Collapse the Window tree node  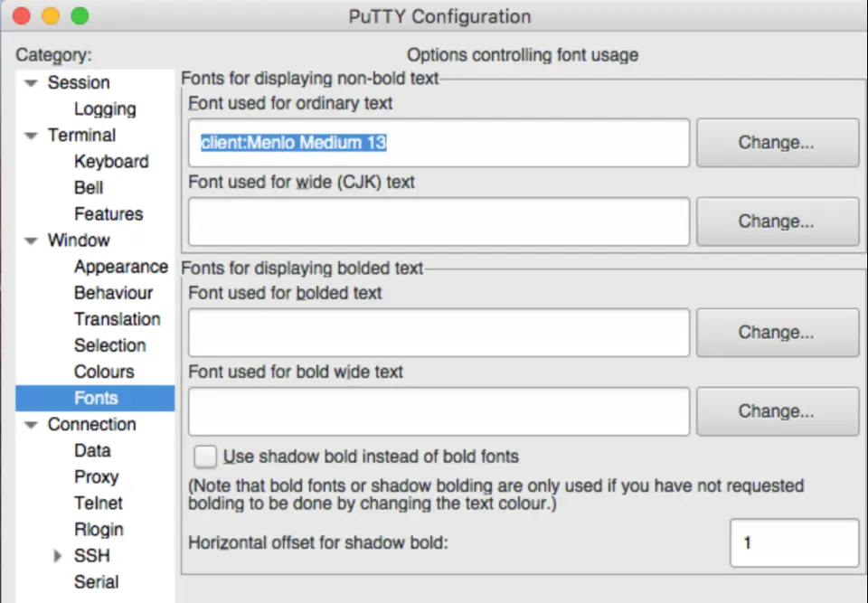point(32,240)
